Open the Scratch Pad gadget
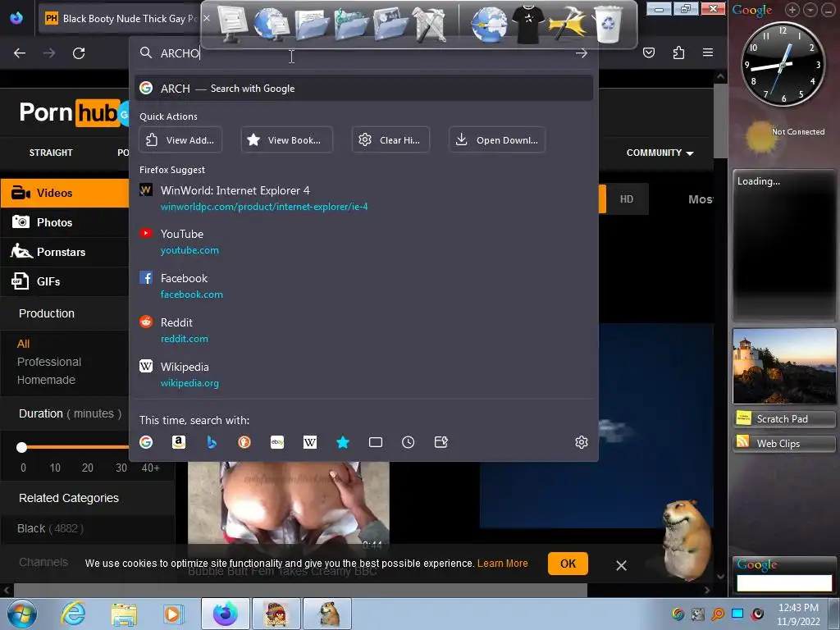 (784, 419)
